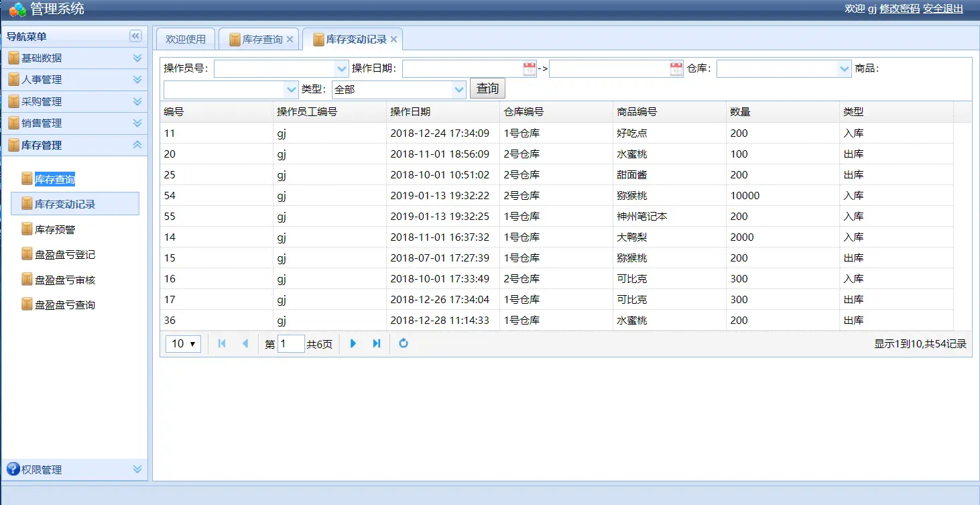Open the 类型 dropdown showing 全部
The width and height of the screenshot is (980, 505).
tap(459, 89)
